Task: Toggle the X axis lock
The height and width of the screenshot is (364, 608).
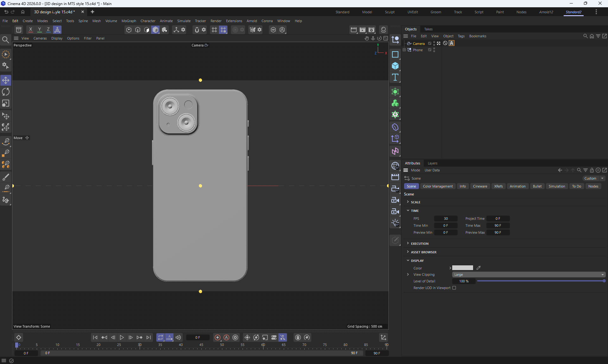Action: pos(30,30)
